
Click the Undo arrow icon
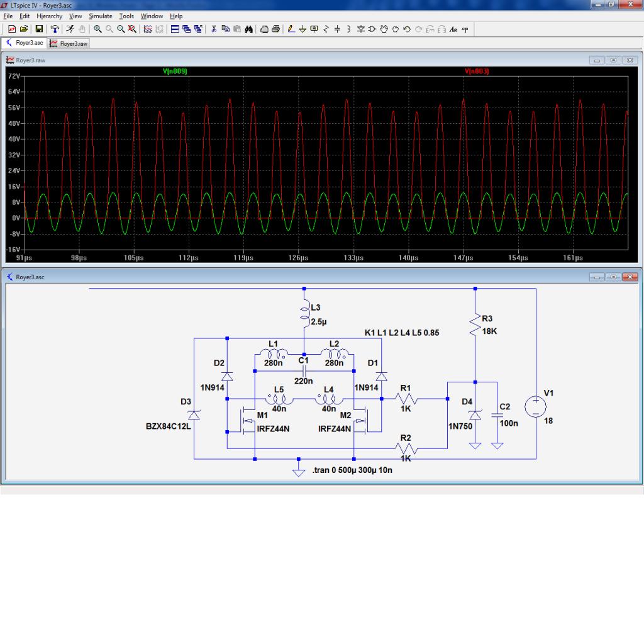pyautogui.click(x=407, y=29)
